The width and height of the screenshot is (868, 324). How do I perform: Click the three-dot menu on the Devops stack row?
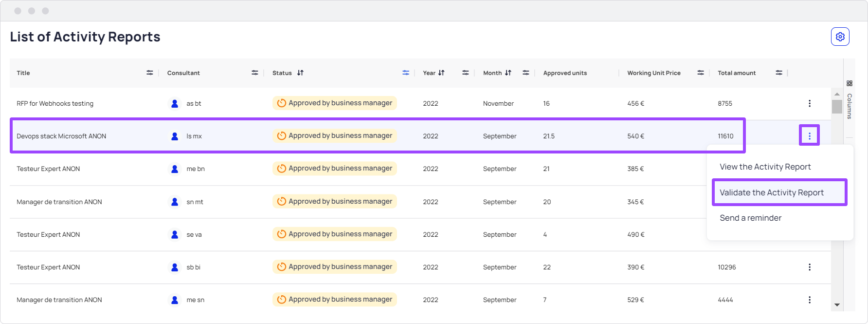coord(810,136)
